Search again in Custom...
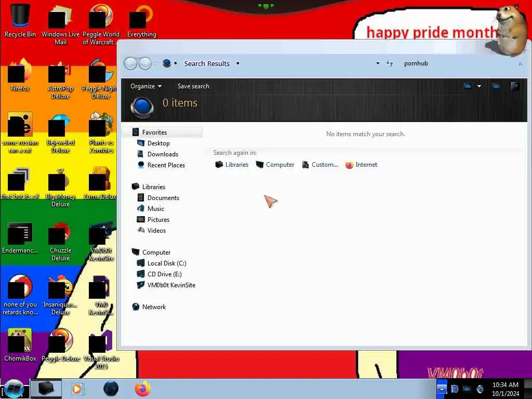 coord(320,165)
